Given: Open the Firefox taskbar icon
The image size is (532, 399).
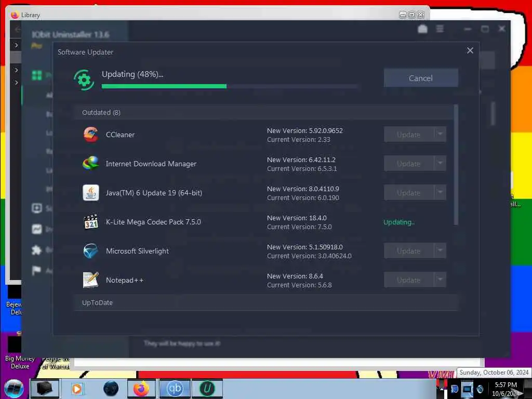Looking at the screenshot, I should point(141,389).
